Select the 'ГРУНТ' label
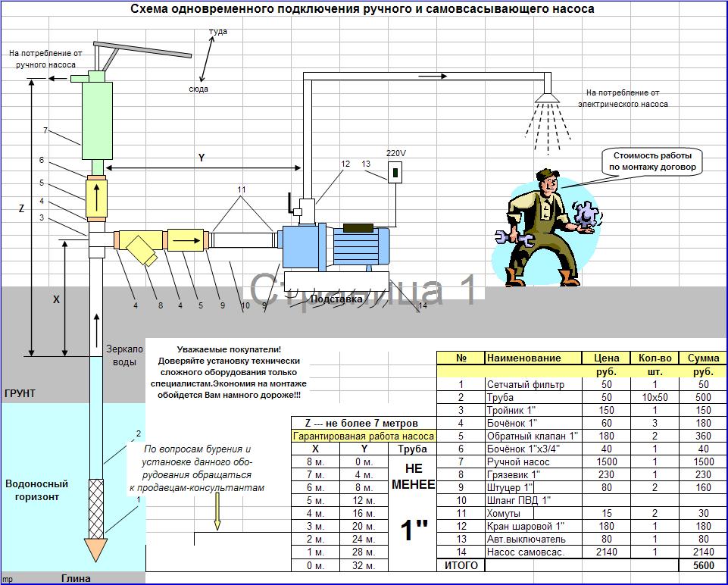728x585 pixels. (x=20, y=393)
